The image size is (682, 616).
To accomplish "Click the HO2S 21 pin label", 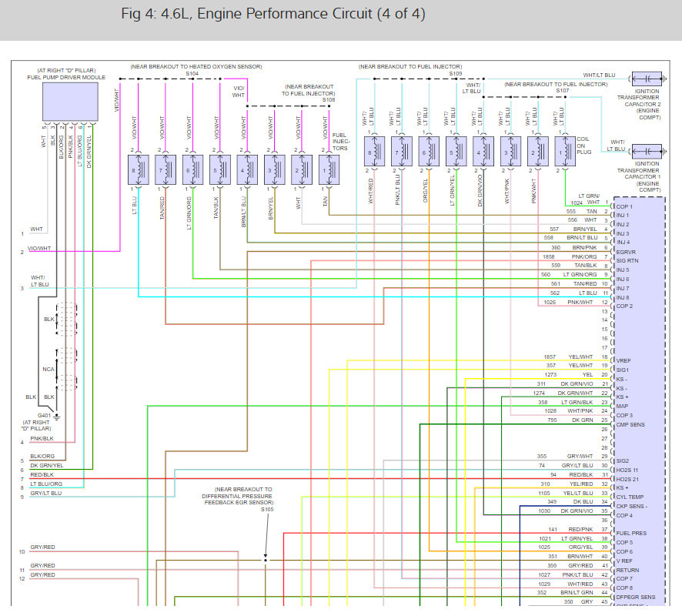I will (627, 480).
